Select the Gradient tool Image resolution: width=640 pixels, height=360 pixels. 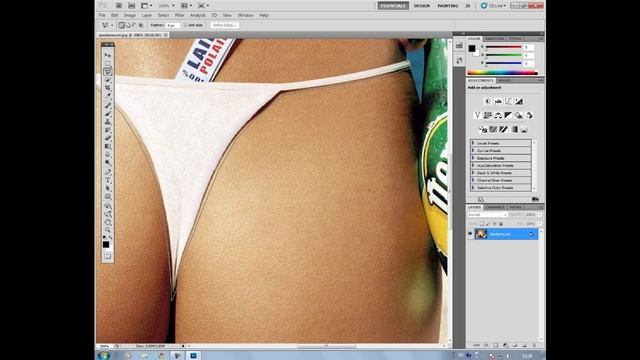tap(108, 146)
